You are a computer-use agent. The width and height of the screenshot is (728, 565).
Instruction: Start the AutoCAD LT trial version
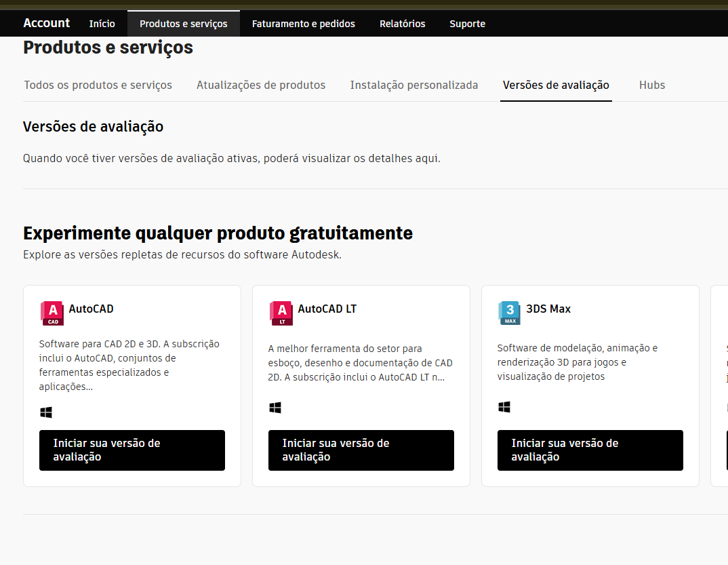[361, 450]
